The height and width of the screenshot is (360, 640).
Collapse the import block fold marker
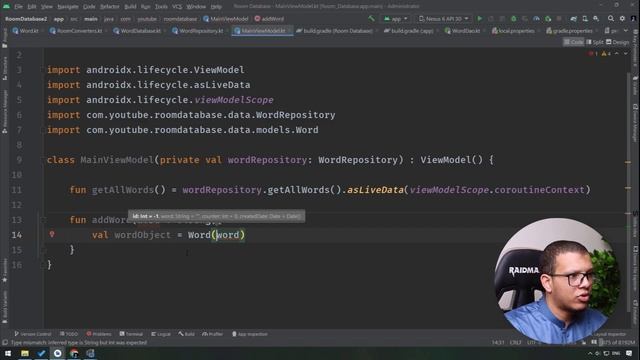click(x=42, y=70)
